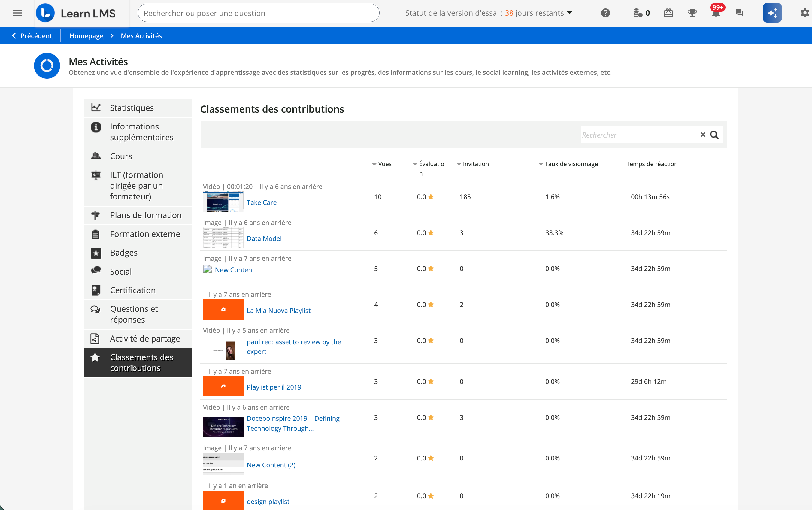The width and height of the screenshot is (812, 510).
Task: Open the hamburger navigation menu
Action: click(17, 13)
